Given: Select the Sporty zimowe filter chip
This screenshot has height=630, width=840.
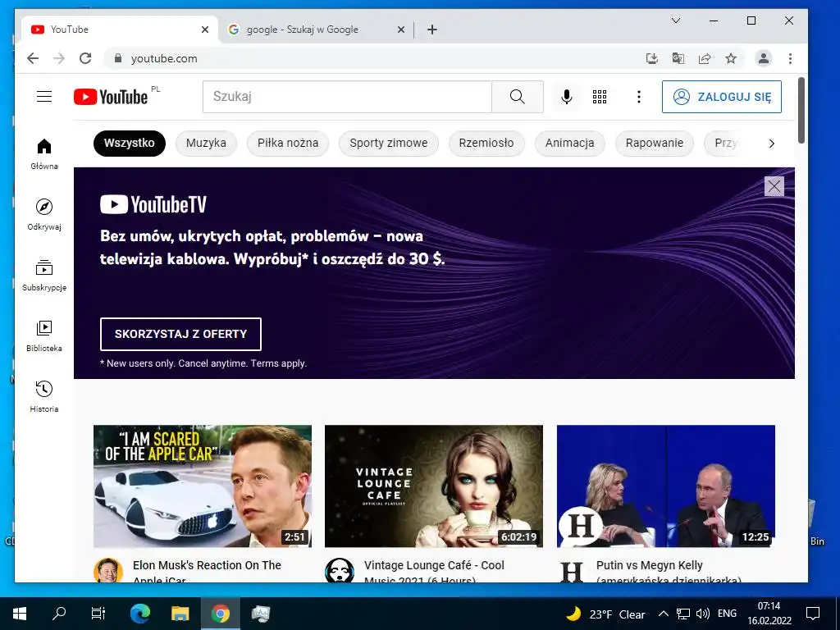Looking at the screenshot, I should coord(388,143).
